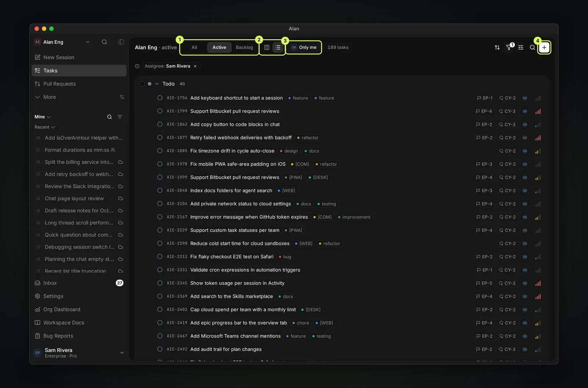Toggle status circle of AIE-2345
This screenshot has height=388, width=588.
point(160,283)
